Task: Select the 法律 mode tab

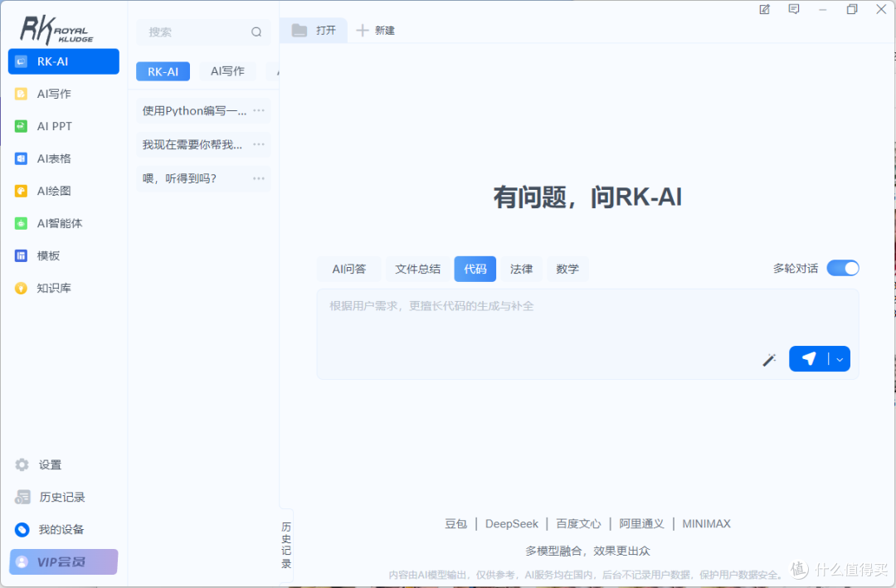Action: click(x=521, y=270)
